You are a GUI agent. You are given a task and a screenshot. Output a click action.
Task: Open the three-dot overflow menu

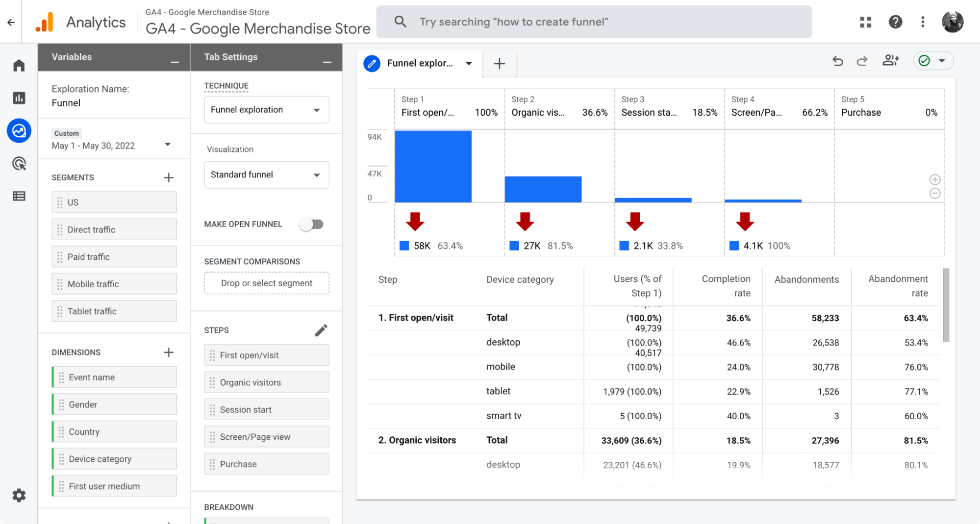922,22
